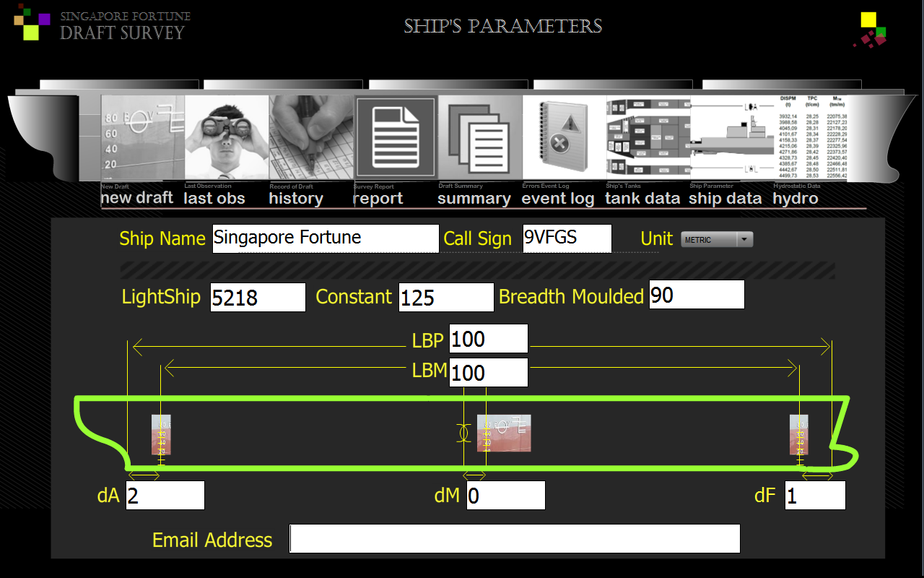Click the Ship Name input field
The image size is (924, 578).
[x=326, y=238]
